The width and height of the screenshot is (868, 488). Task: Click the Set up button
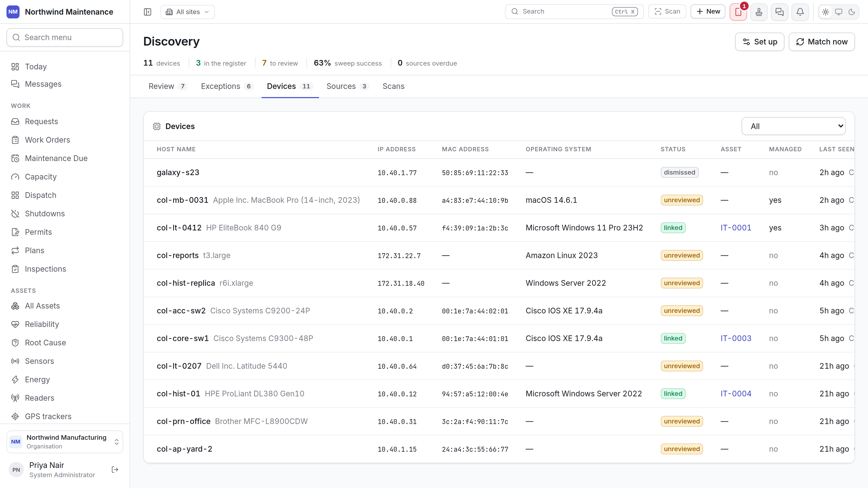point(759,42)
